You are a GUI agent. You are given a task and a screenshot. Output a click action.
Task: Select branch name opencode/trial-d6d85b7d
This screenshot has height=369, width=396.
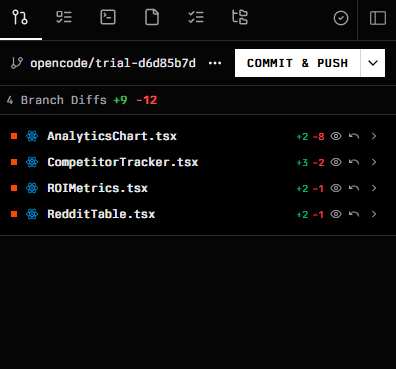[x=113, y=63]
